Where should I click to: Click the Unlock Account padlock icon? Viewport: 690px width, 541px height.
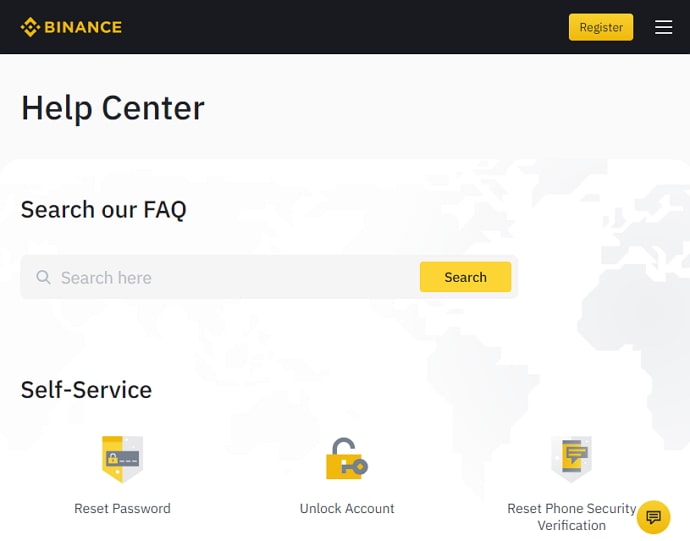347,459
